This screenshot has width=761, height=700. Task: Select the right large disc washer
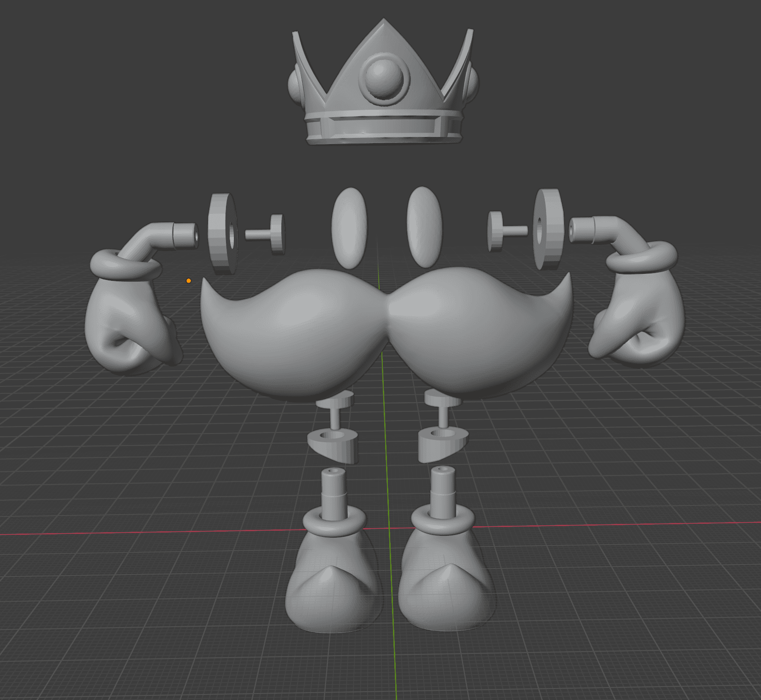pos(548,229)
